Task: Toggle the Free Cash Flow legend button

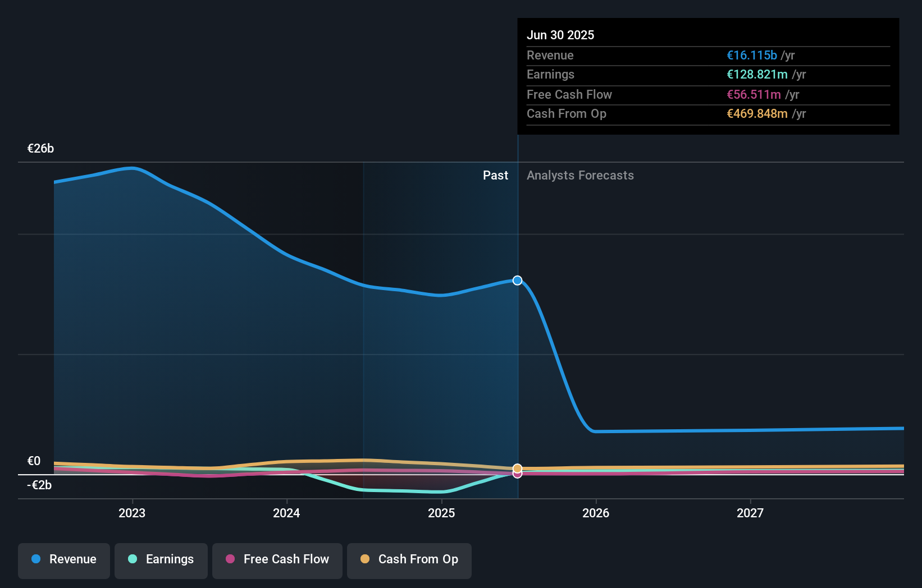Action: (277, 561)
